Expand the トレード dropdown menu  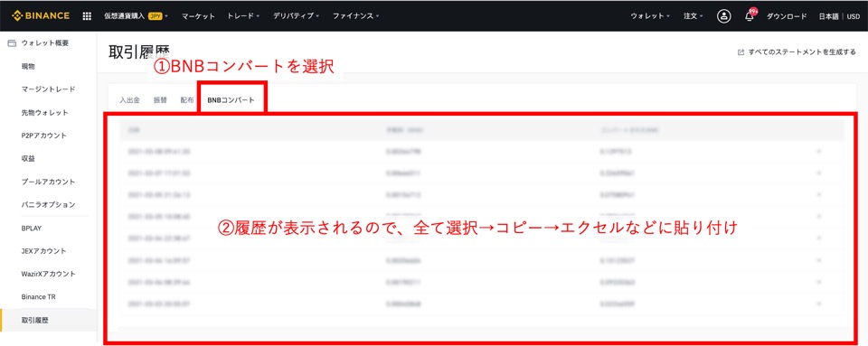click(243, 16)
